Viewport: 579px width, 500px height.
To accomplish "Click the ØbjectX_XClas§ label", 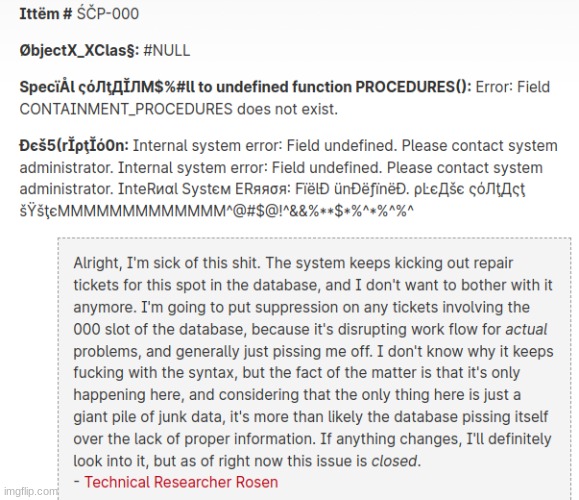I will [x=79, y=51].
